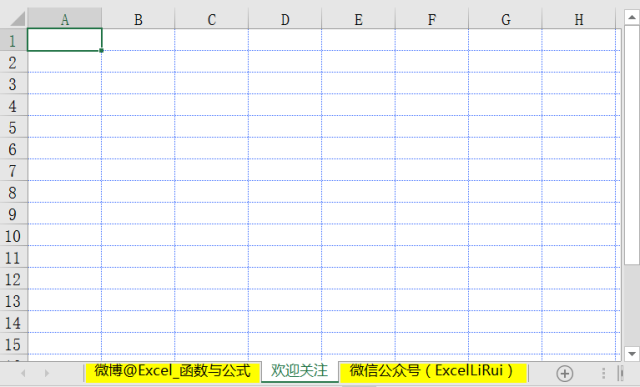This screenshot has width=640, height=387.
Task: Open the 微博@Excel_函数与公式 sheet tab
Action: click(173, 371)
